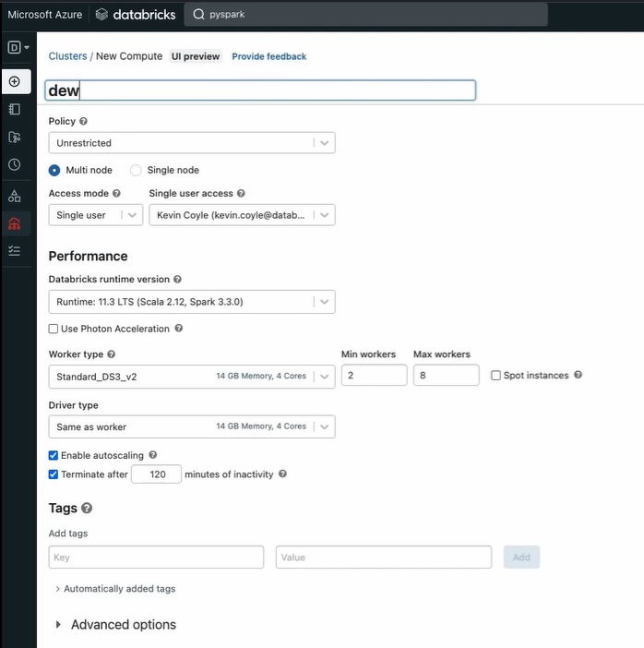644x648 pixels.
Task: Show help for Worker type
Action: [111, 354]
